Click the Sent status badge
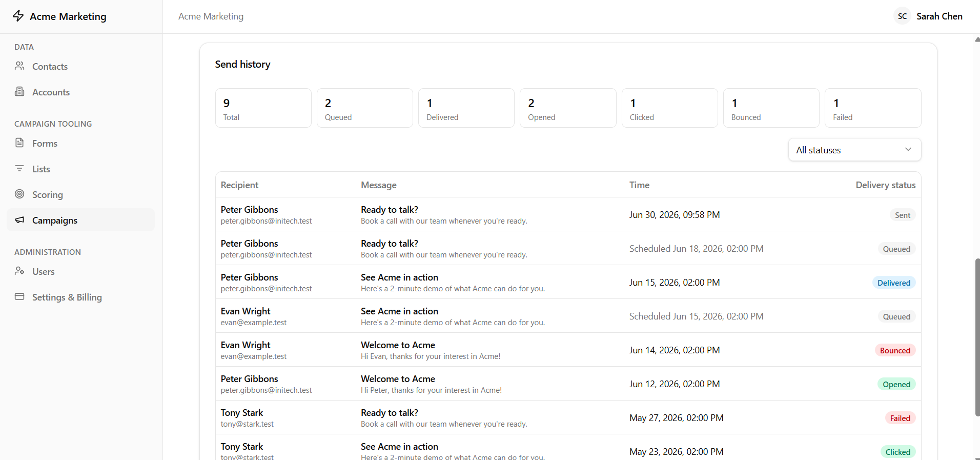980x460 pixels. (x=903, y=215)
